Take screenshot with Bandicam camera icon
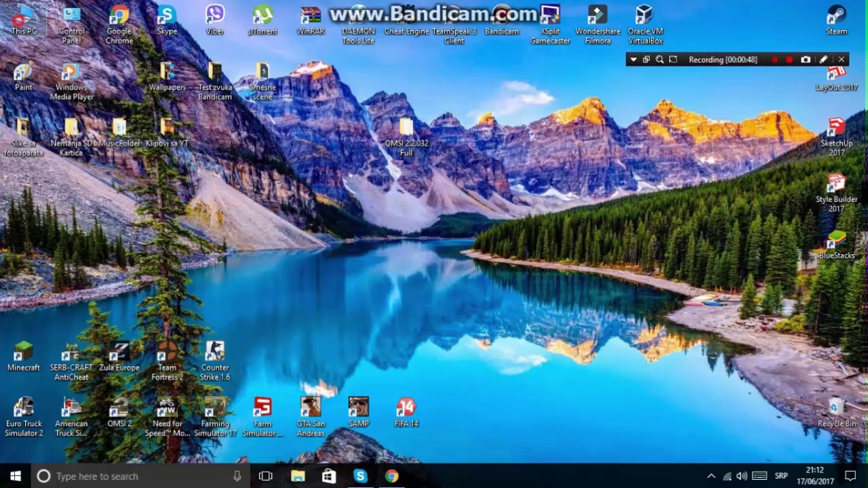 pyautogui.click(x=806, y=60)
